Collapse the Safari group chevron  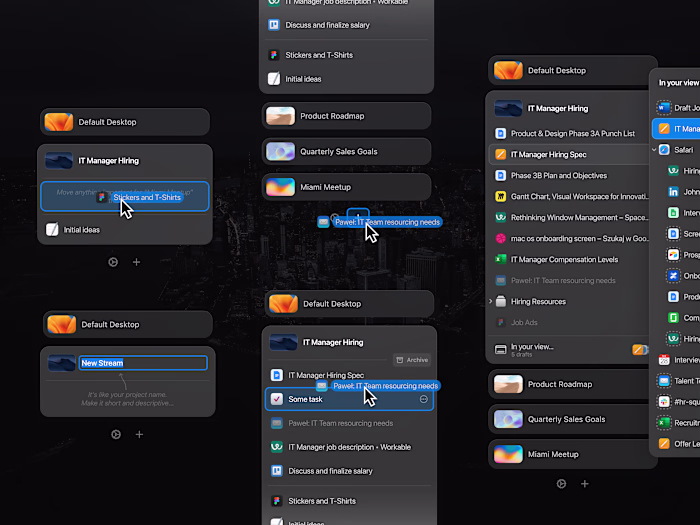coord(654,150)
